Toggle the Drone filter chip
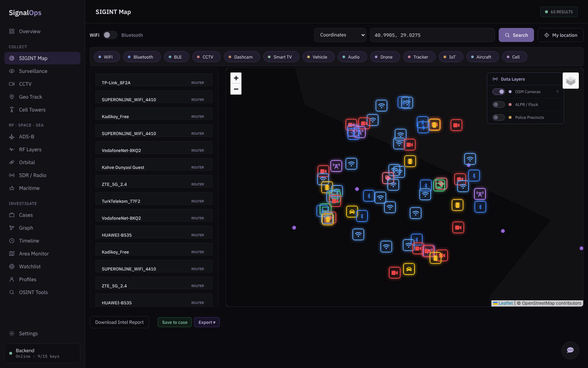The height and width of the screenshot is (368, 588). (385, 57)
